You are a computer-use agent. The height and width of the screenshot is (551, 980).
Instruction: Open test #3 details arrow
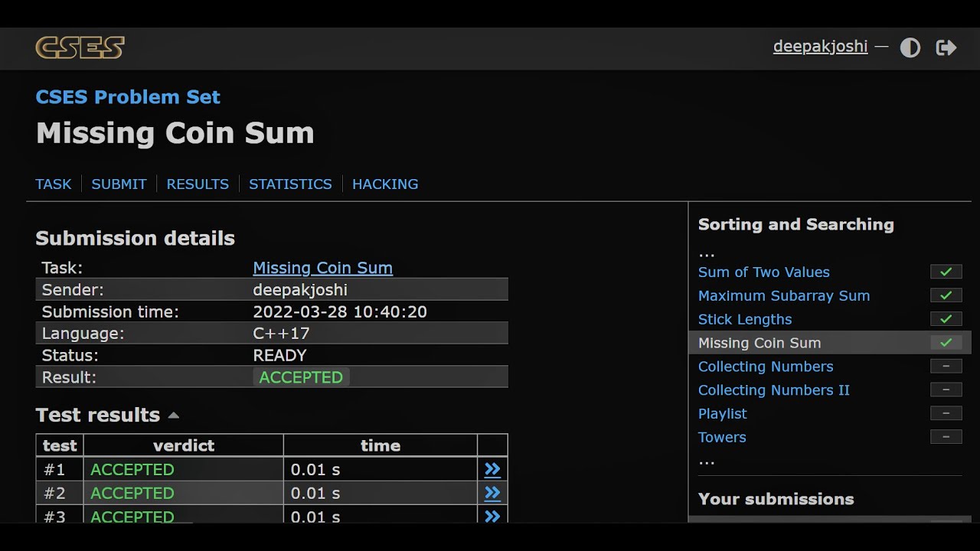492,516
